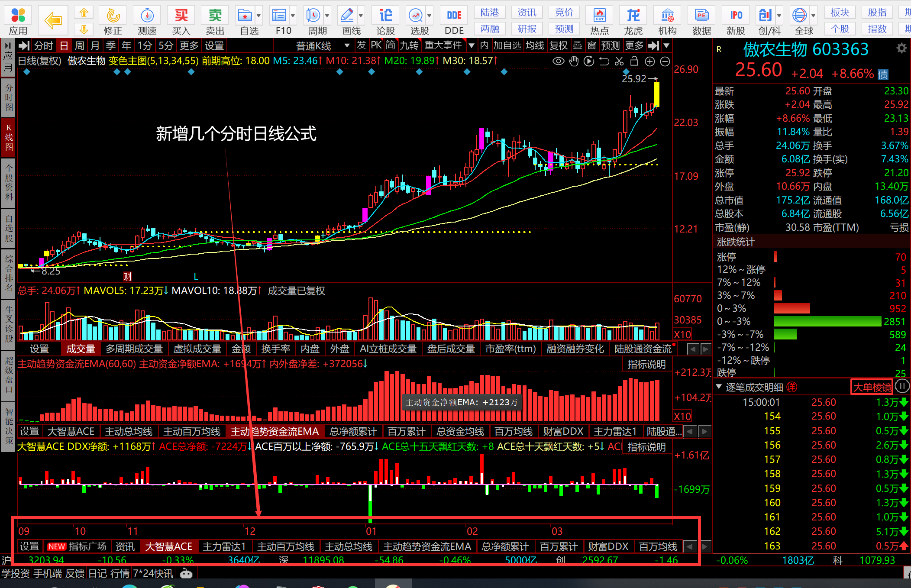The height and width of the screenshot is (588, 911).
Task: Switch to the 换手率 indicator tab
Action: (276, 349)
